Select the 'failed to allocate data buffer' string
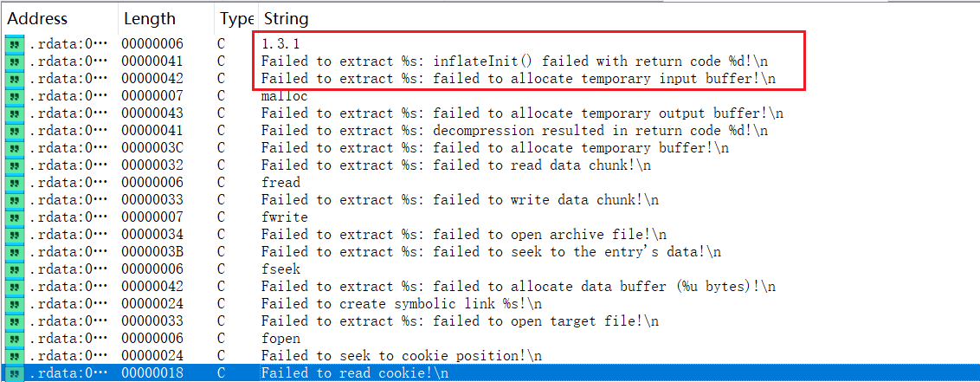The image size is (980, 382). pos(518,286)
